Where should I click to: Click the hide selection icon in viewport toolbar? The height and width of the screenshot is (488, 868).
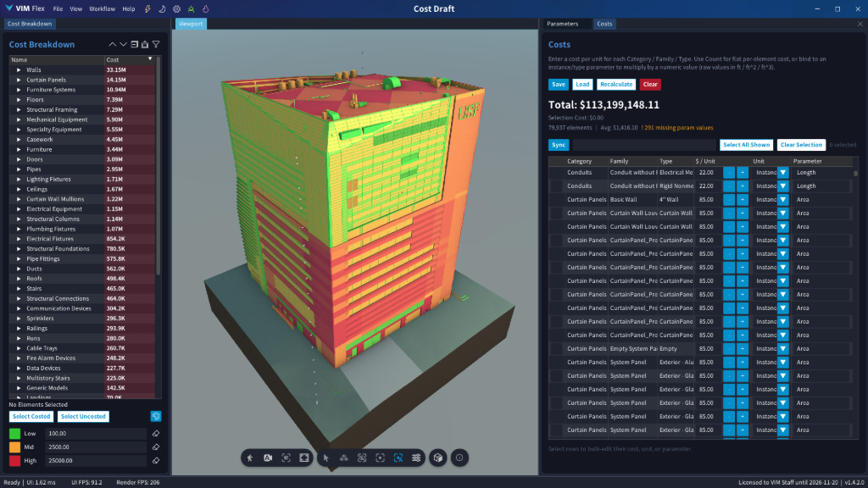click(x=362, y=457)
